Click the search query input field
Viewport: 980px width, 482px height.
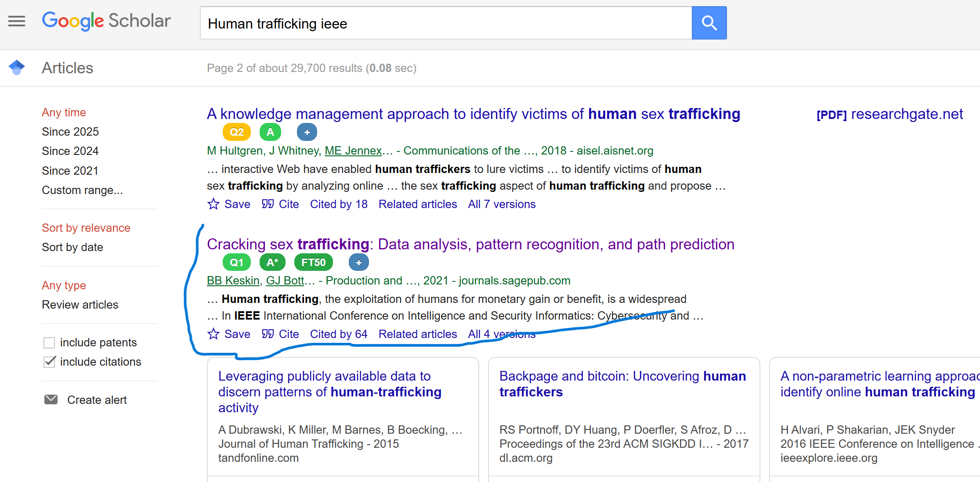(x=446, y=23)
